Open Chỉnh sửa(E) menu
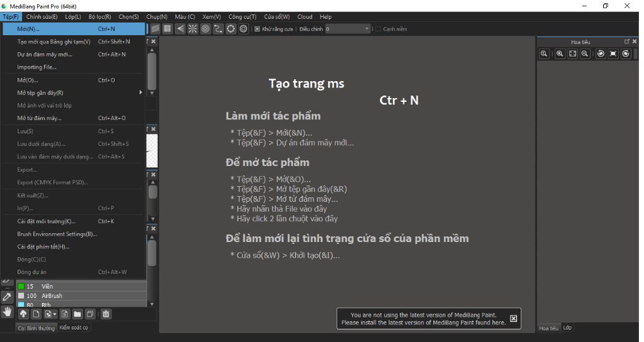The image size is (644, 342). pos(42,17)
